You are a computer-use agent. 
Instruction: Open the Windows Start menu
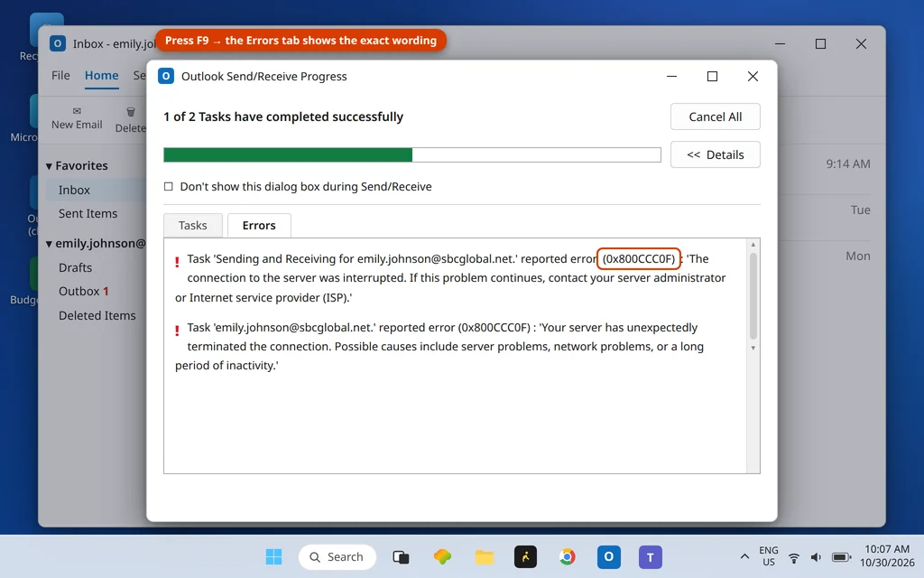pos(274,556)
